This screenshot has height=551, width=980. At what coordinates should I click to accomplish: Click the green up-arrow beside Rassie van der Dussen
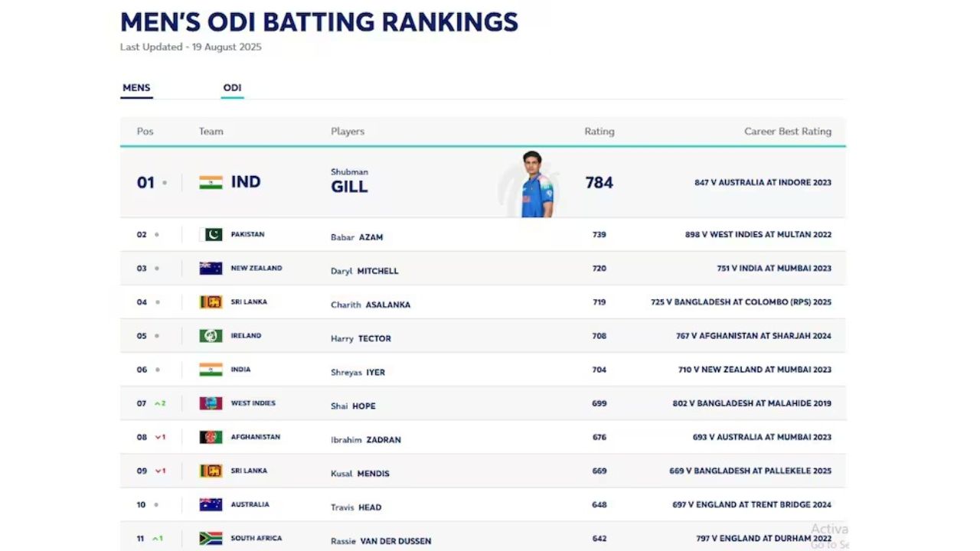coord(158,538)
